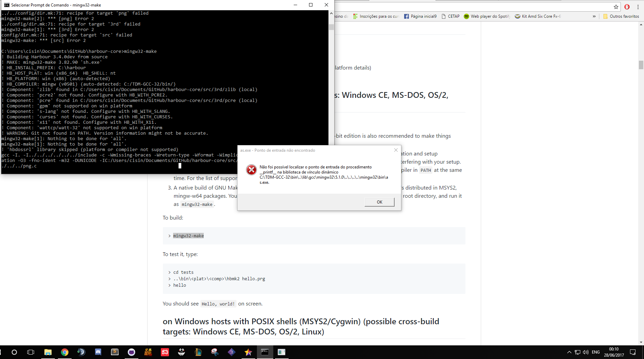644x359 pixels.
Task: Click the browser scrollbar down arrow
Action: pos(641,342)
